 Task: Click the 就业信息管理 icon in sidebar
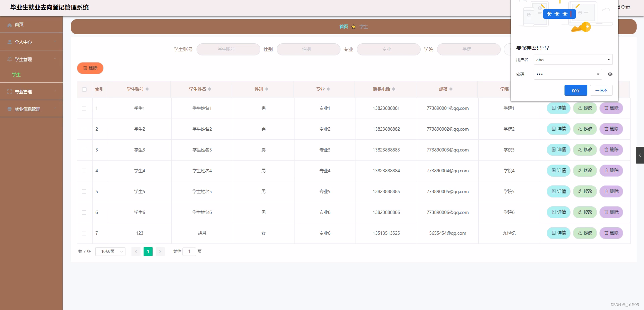pyautogui.click(x=9, y=109)
